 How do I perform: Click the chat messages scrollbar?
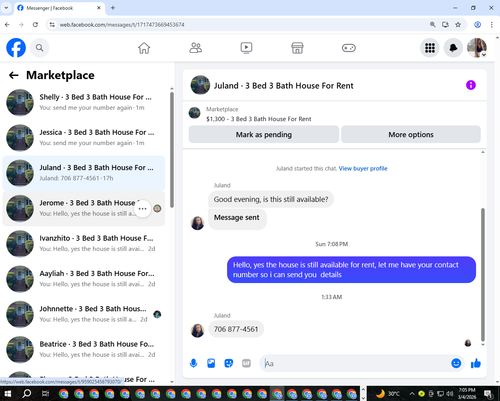point(483,275)
